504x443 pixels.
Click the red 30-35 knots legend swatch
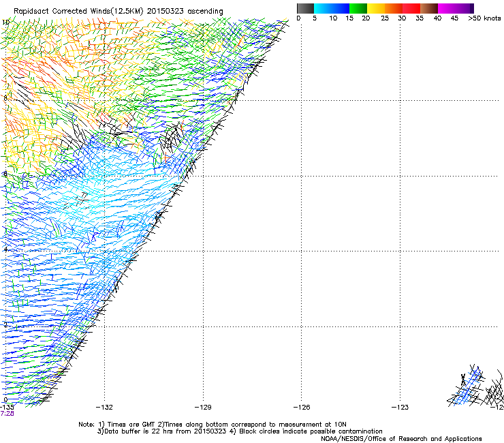411,8
